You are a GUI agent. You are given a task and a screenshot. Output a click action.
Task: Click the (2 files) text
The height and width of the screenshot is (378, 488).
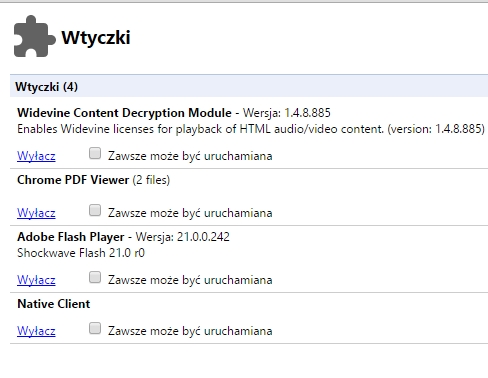pos(151,180)
